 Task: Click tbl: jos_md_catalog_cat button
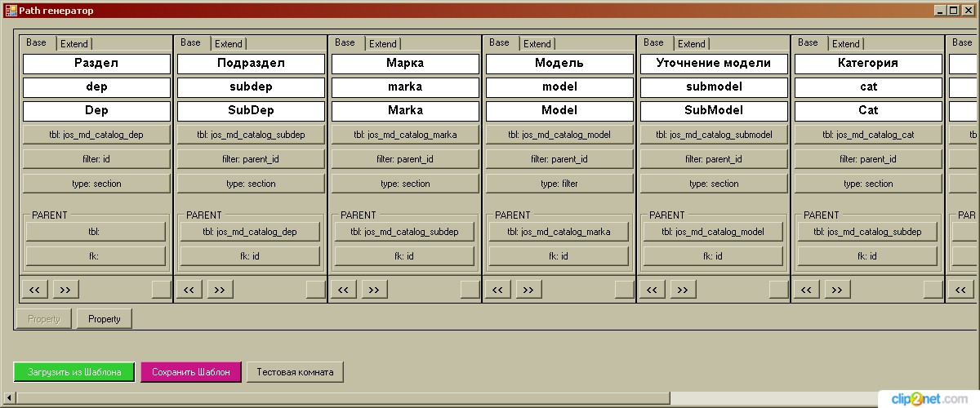pos(869,135)
